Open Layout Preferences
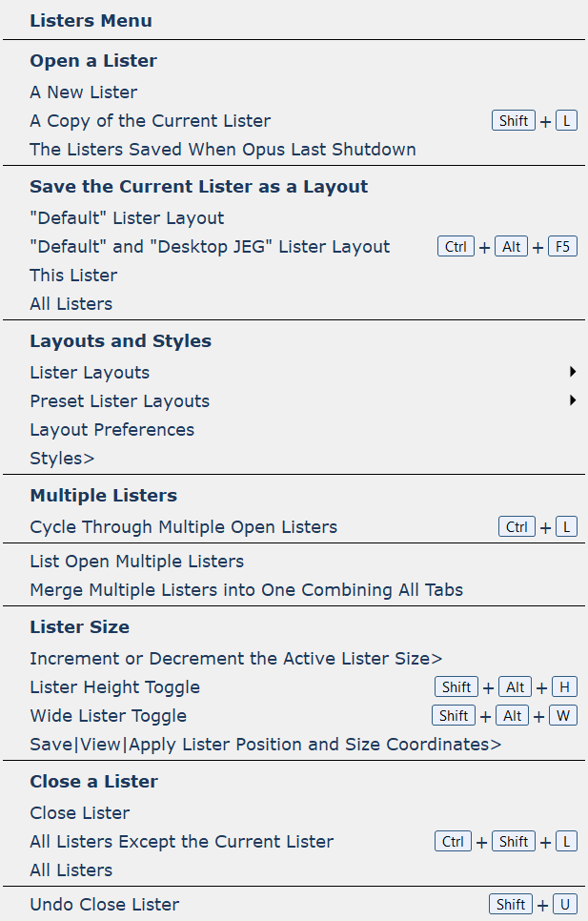Screen dimensions: 588x921 112,430
